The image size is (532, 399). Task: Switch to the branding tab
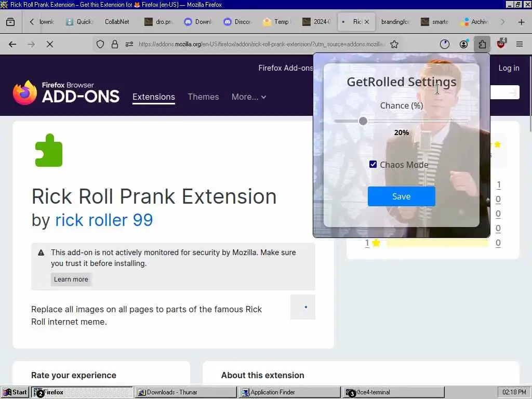[395, 22]
